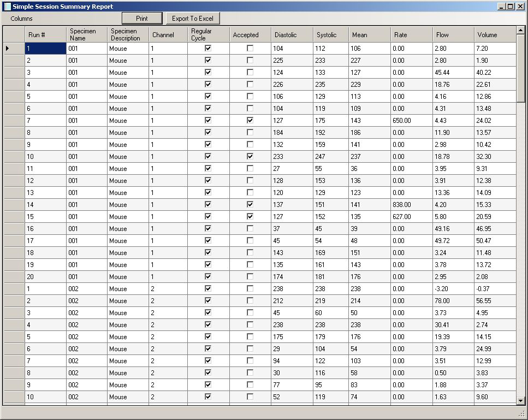Check Accepted checkbox for specimen 001 run 1
The width and height of the screenshot is (528, 420).
(250, 49)
